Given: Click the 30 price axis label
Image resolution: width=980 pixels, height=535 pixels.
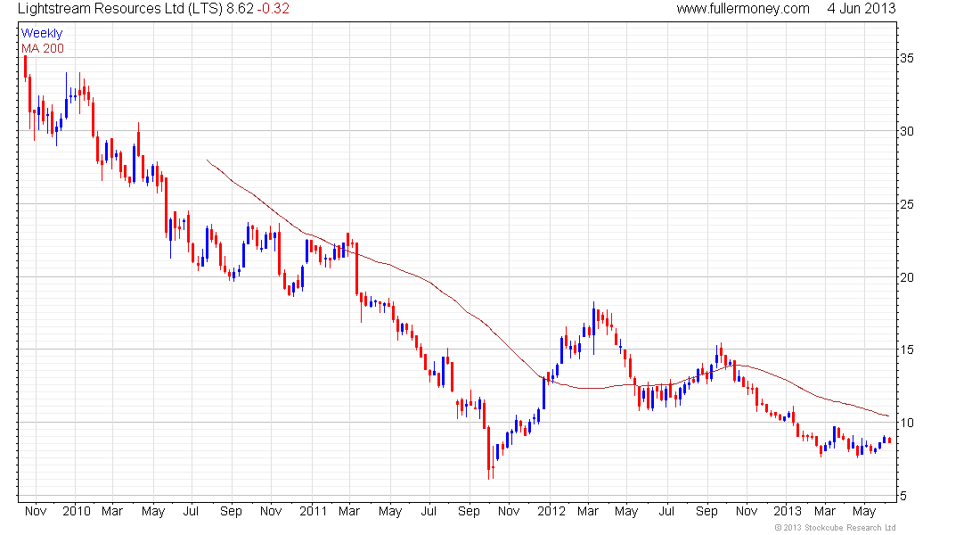Looking at the screenshot, I should [906, 131].
